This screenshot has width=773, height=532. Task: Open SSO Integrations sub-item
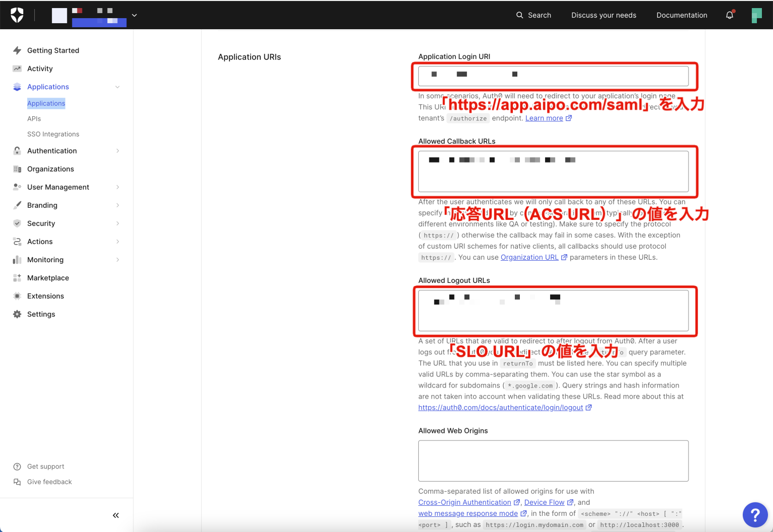pyautogui.click(x=53, y=134)
